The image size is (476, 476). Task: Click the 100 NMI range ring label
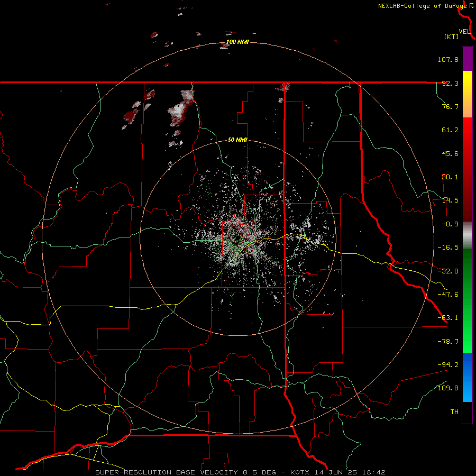[237, 42]
